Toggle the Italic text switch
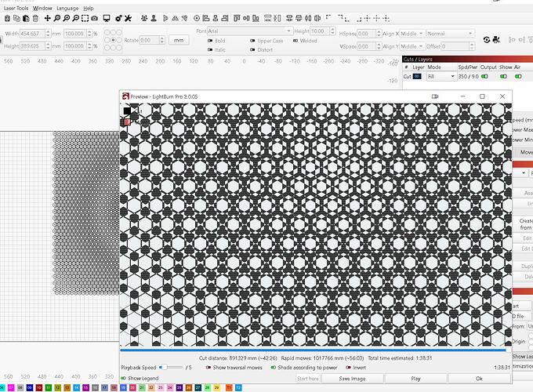 [x=210, y=49]
